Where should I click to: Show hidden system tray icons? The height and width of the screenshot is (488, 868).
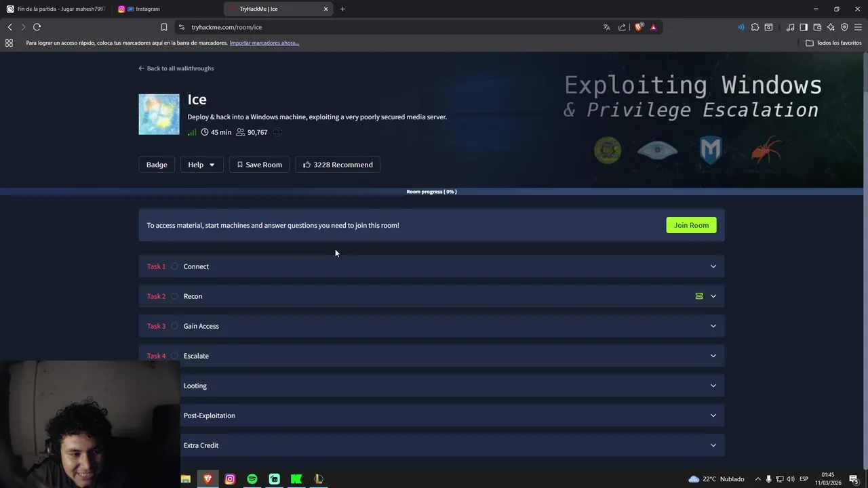click(x=757, y=479)
